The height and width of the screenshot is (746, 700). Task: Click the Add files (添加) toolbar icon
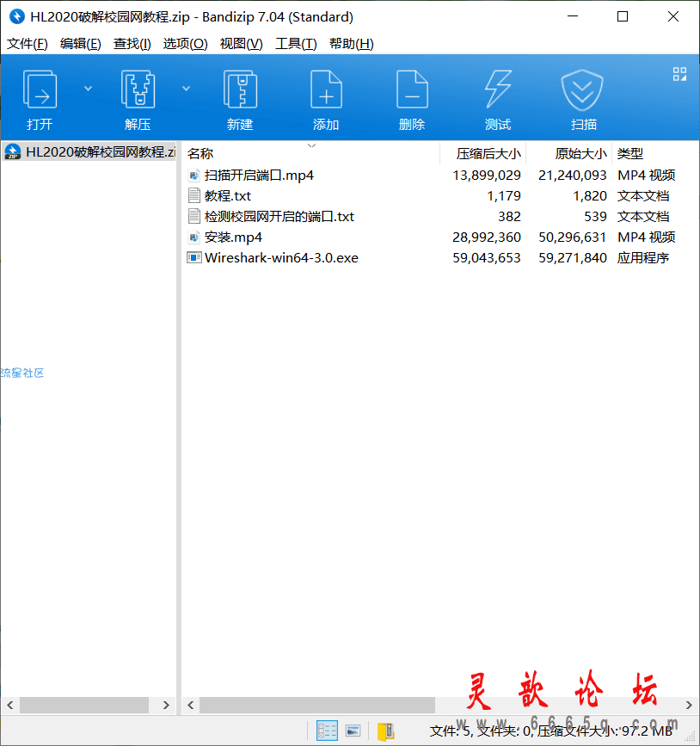(x=326, y=89)
